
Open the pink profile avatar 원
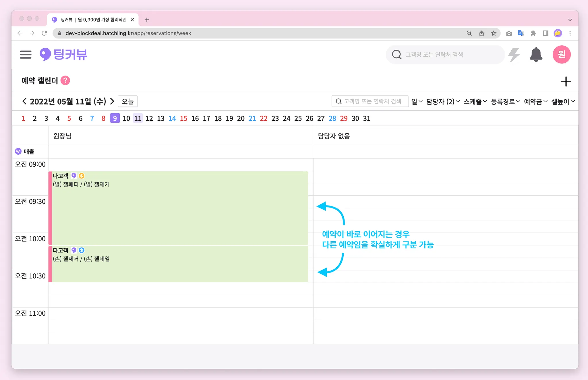coord(561,55)
